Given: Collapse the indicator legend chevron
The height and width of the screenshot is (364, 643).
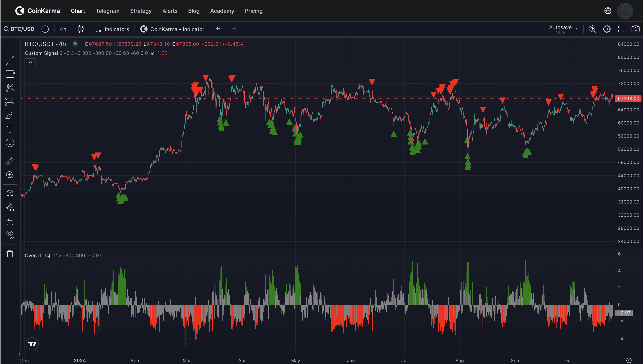Looking at the screenshot, I should tap(30, 62).
